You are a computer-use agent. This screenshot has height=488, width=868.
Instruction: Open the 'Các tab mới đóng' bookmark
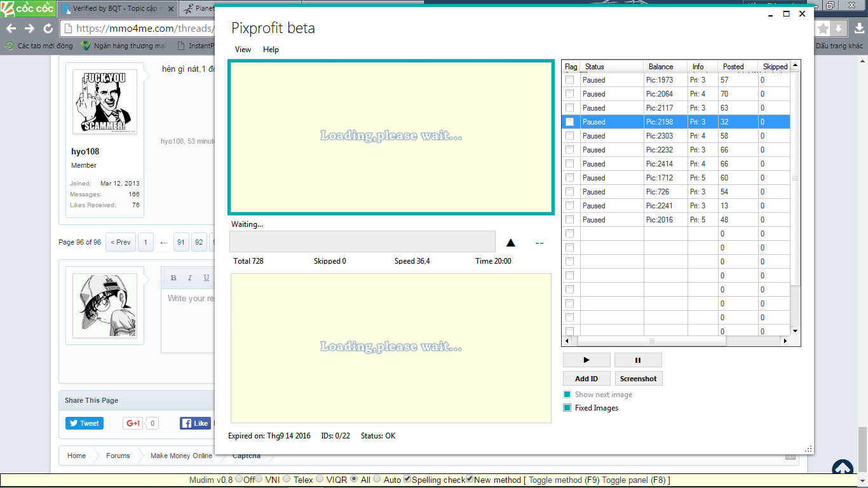[x=39, y=46]
